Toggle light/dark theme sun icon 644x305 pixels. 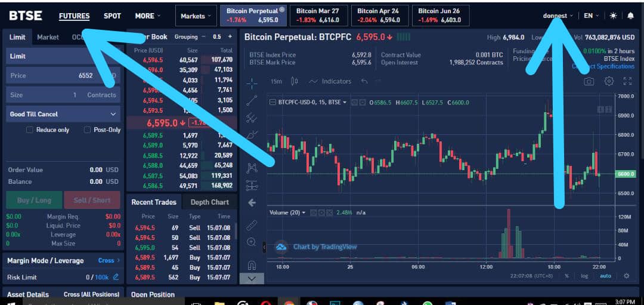click(613, 16)
